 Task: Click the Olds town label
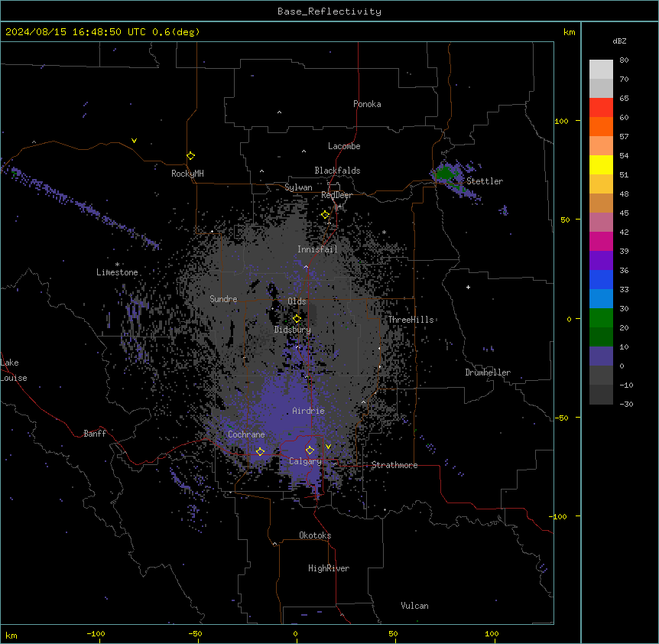pyautogui.click(x=297, y=301)
